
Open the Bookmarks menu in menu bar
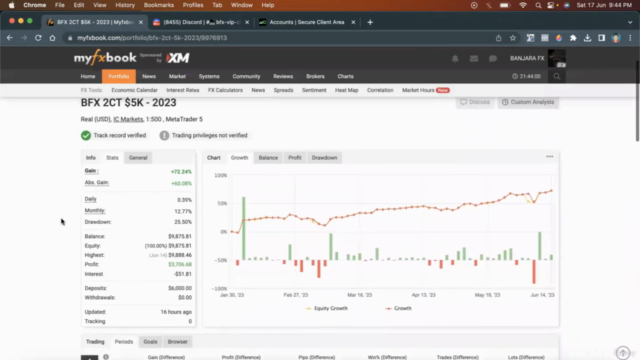pyautogui.click(x=159, y=5)
